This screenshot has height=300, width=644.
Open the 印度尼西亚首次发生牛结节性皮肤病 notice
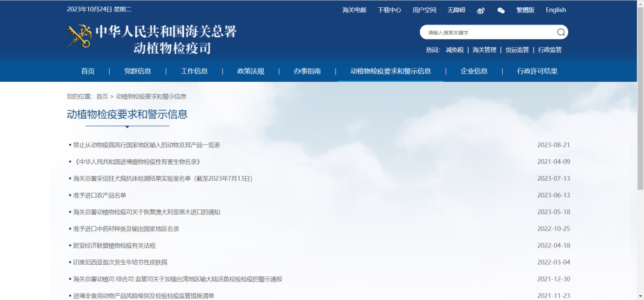[120, 262]
